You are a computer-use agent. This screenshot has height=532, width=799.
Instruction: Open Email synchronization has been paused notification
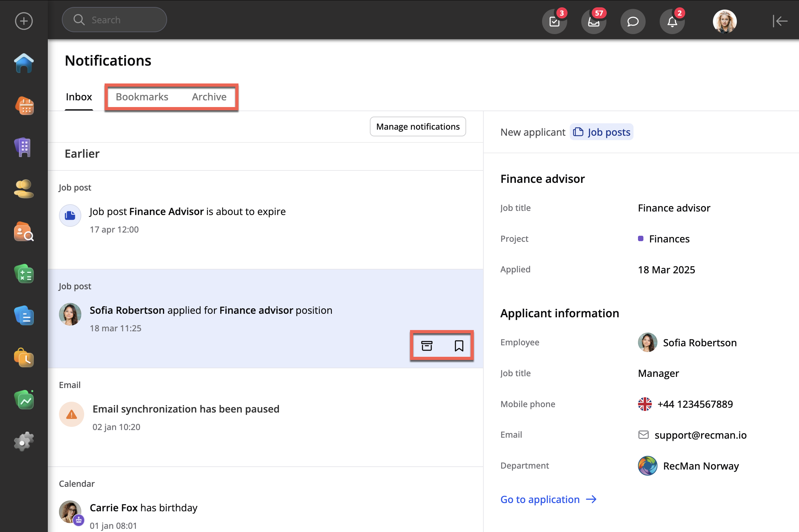coord(186,409)
